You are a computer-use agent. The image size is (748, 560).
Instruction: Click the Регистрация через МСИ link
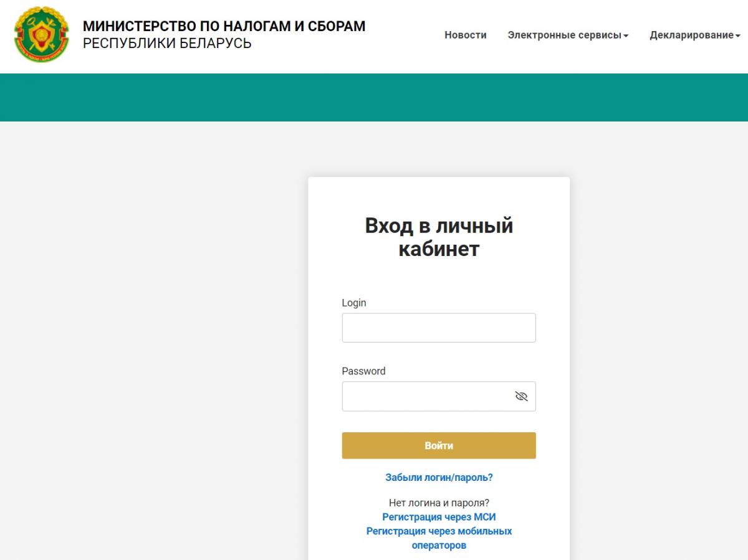pyautogui.click(x=439, y=516)
